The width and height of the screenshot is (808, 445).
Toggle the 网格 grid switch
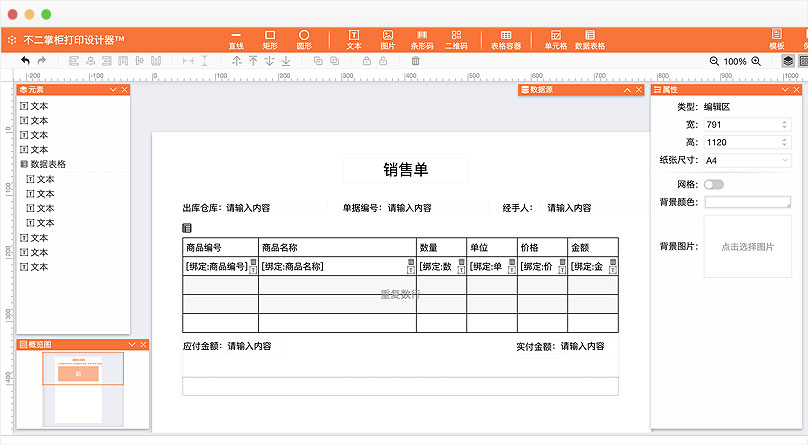714,184
